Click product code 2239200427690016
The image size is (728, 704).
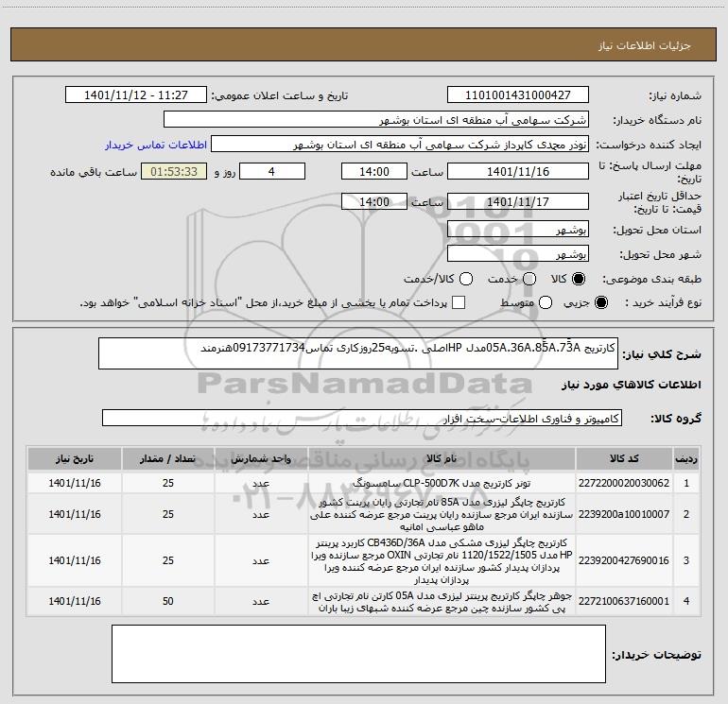pyautogui.click(x=624, y=560)
